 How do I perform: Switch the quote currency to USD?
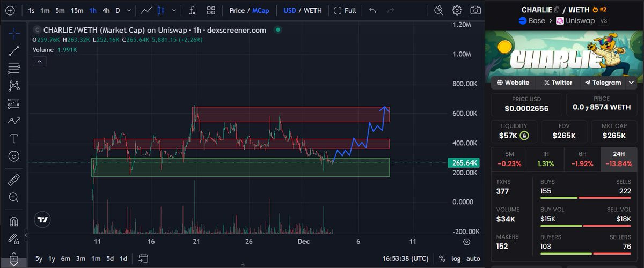coord(290,10)
